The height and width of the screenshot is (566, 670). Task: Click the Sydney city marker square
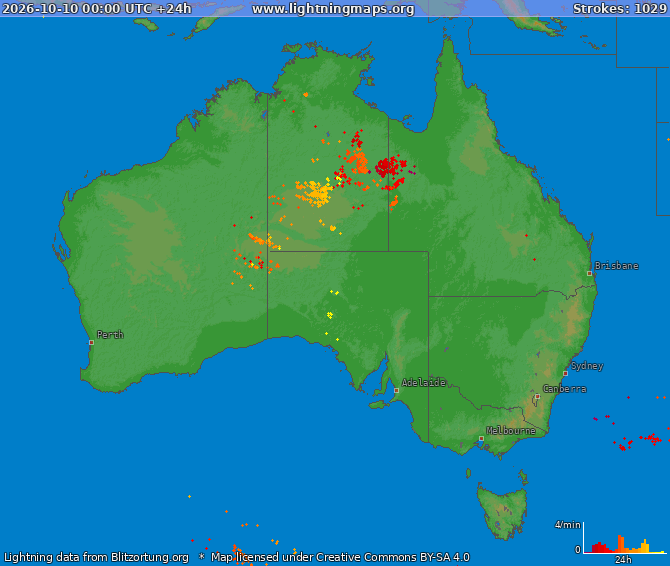point(565,373)
